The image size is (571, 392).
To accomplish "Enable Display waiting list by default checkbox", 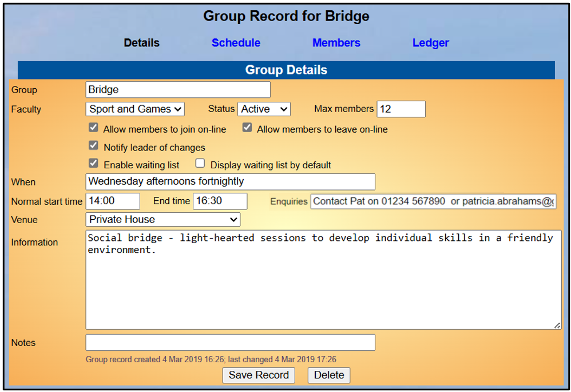I will (x=200, y=163).
